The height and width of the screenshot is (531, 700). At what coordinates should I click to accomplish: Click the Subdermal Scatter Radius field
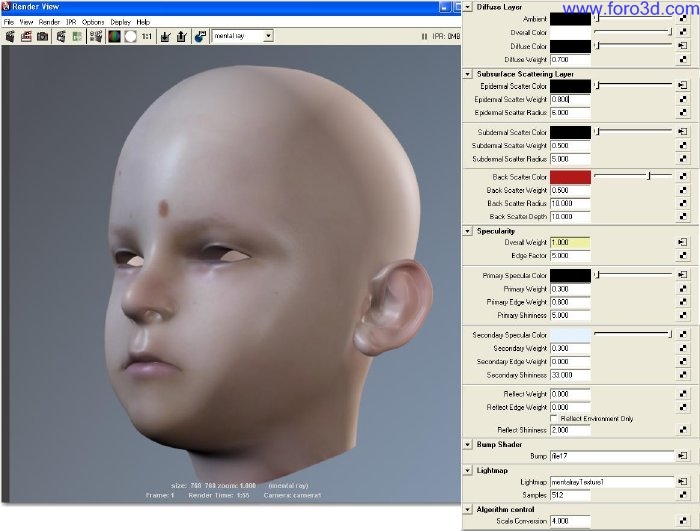tap(570, 159)
